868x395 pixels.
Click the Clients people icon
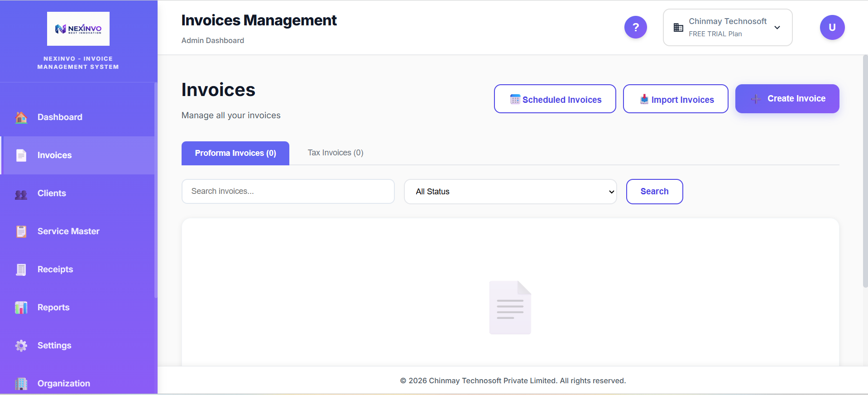click(21, 194)
